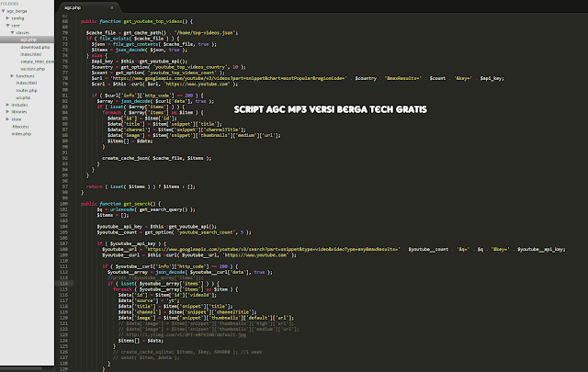Click the sidebar horizontal scrollbar
This screenshot has height=372, width=588.
tap(22, 368)
